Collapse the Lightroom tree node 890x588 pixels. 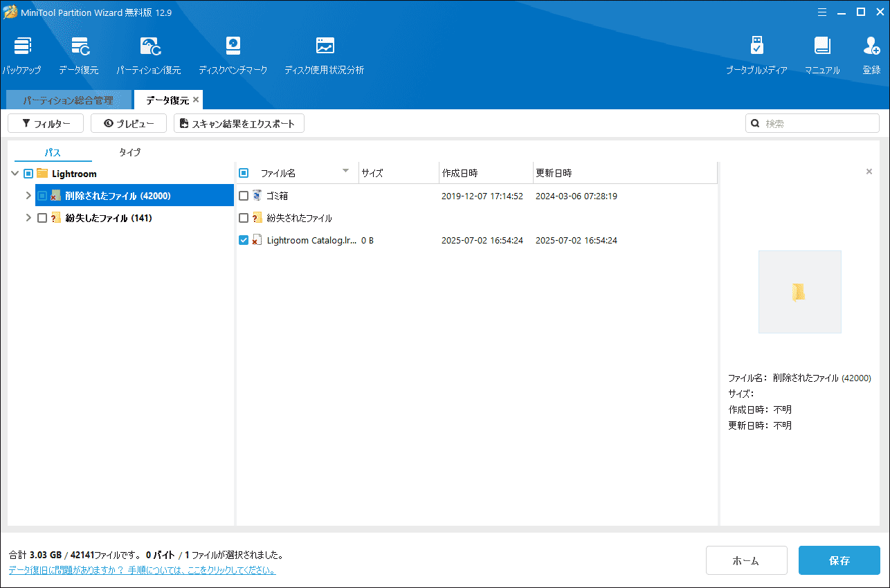15,174
